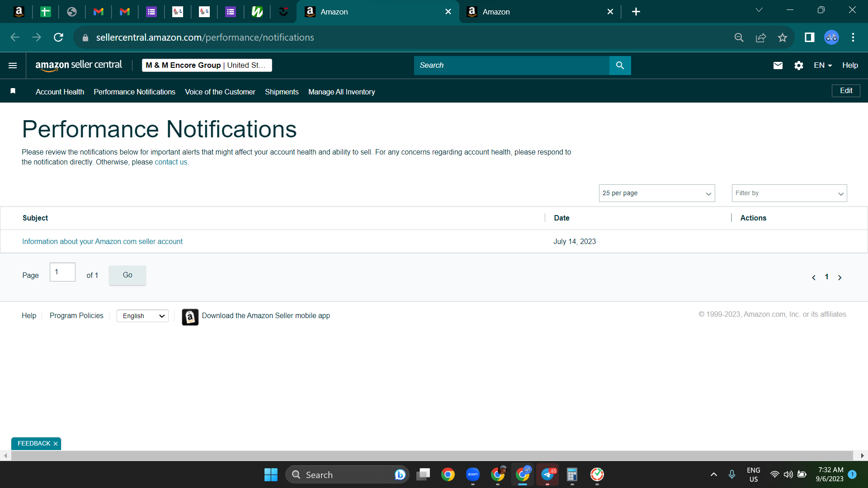This screenshot has width=868, height=488.
Task: Open a new browser tab
Action: point(636,12)
